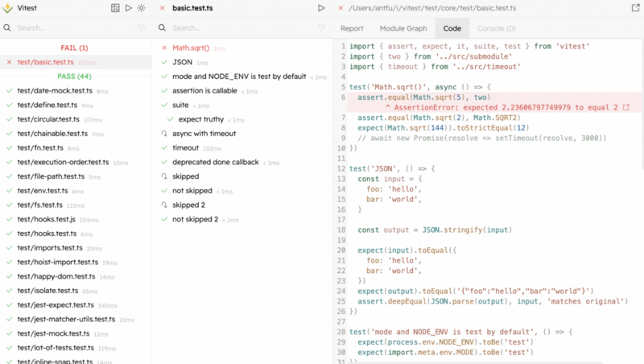Image resolution: width=644 pixels, height=364 pixels.
Task: Open test/file-path.test.ts
Action: [x=76, y=176]
